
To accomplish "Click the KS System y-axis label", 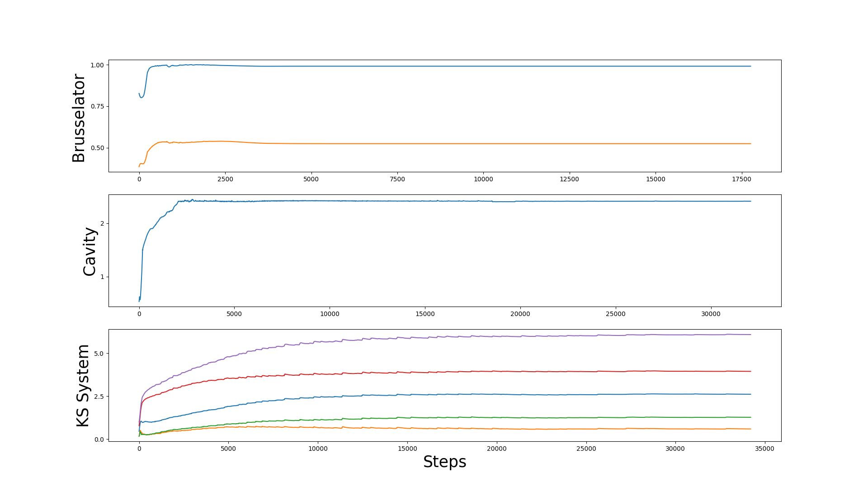I will (83, 386).
